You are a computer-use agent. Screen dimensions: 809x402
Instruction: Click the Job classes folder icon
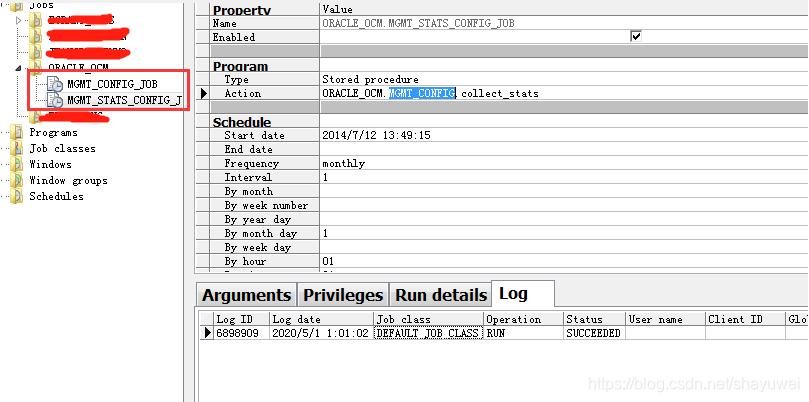18,149
